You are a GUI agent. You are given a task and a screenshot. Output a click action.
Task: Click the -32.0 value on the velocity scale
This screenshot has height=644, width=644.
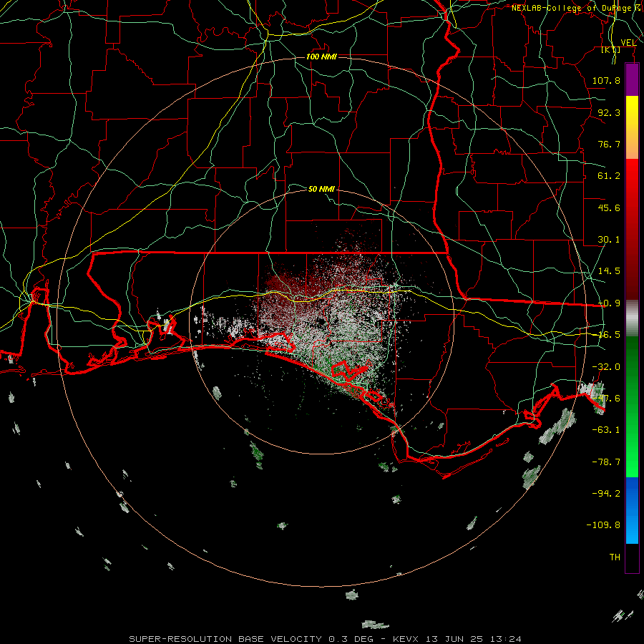coord(606,367)
